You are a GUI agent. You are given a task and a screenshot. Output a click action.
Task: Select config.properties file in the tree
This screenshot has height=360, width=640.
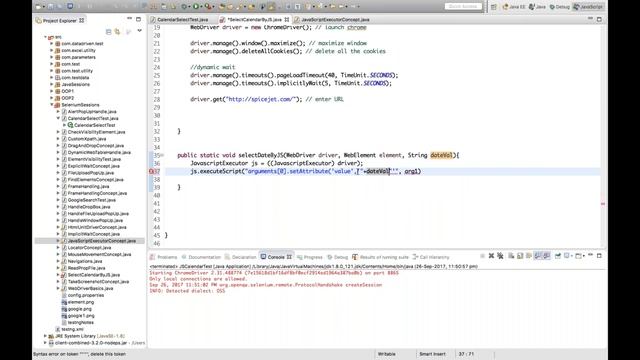click(86, 295)
